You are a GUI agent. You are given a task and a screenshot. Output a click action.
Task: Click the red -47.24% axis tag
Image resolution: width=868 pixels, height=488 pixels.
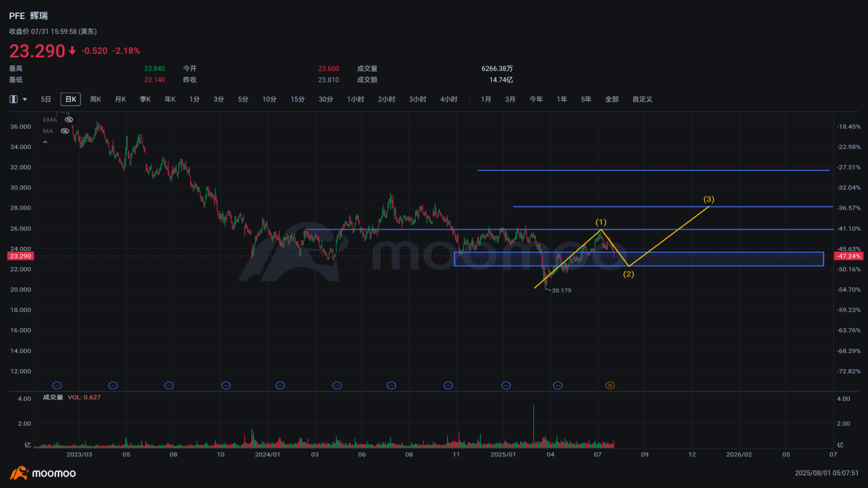[849, 256]
